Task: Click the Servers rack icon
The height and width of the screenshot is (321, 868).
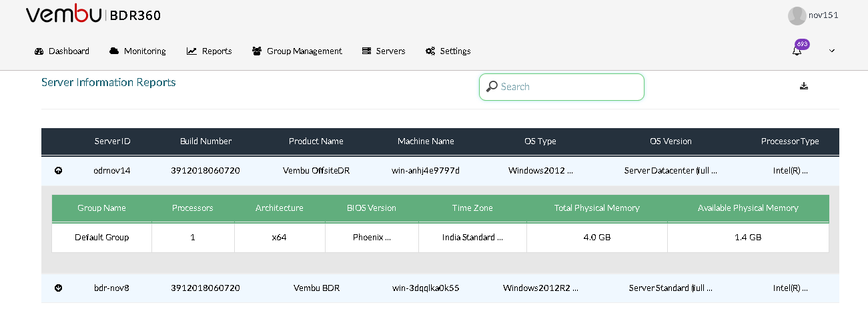Action: pyautogui.click(x=366, y=51)
